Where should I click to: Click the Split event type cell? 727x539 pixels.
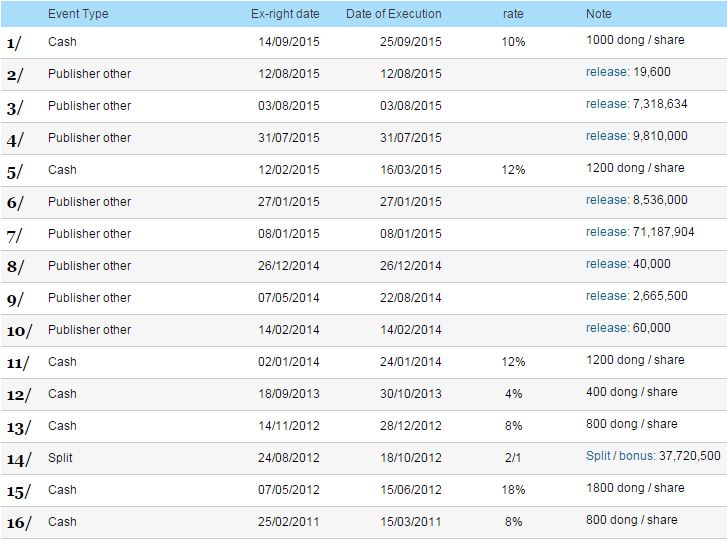click(60, 457)
